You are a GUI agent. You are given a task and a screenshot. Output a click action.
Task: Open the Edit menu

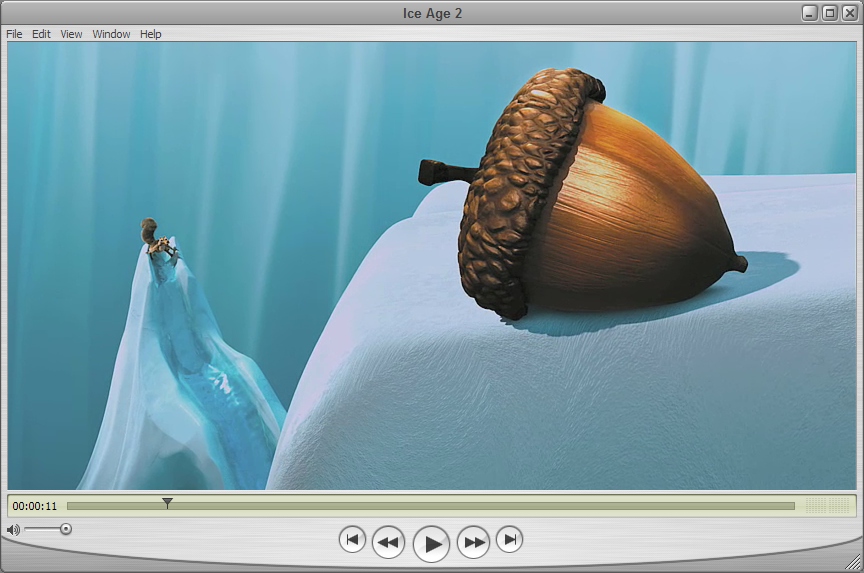(41, 34)
